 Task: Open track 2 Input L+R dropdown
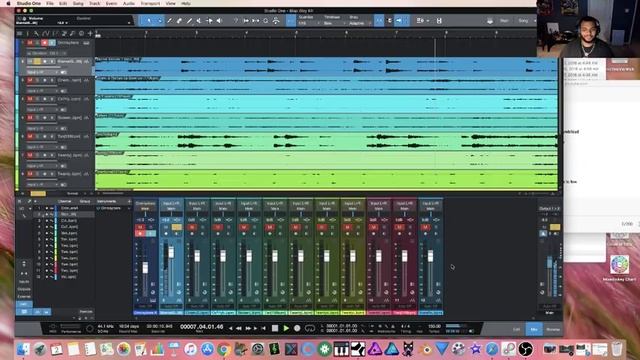click(42, 72)
